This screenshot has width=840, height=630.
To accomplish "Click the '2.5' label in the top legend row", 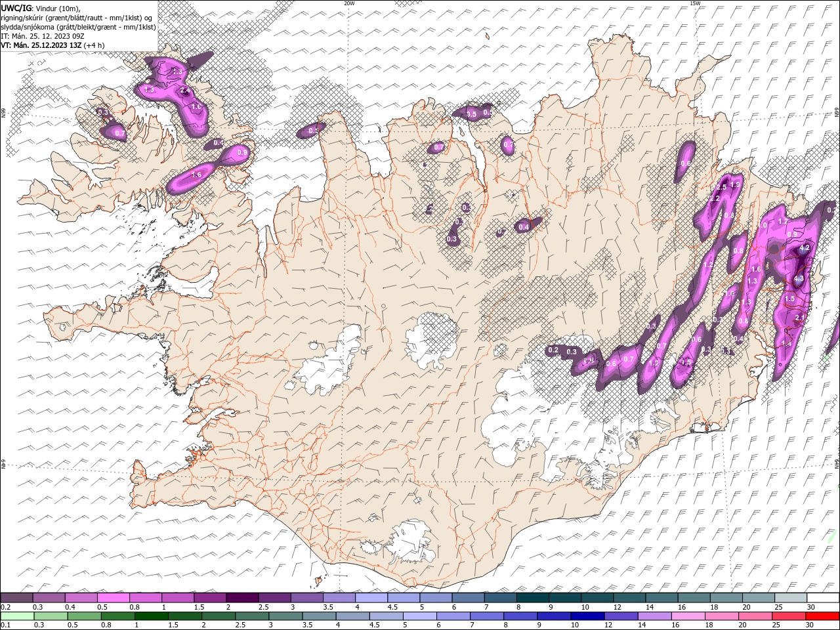I will coord(263,607).
